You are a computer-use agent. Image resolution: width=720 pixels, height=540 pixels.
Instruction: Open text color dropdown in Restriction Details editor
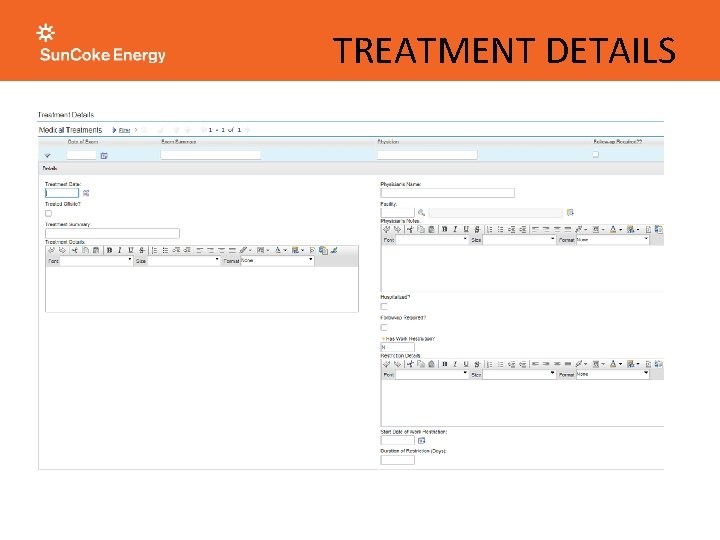[x=616, y=364]
